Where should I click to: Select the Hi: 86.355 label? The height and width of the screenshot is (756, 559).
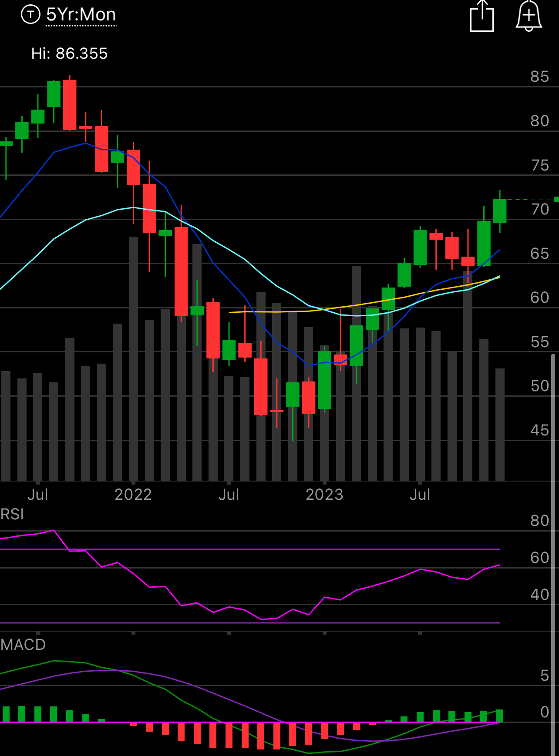pyautogui.click(x=69, y=54)
